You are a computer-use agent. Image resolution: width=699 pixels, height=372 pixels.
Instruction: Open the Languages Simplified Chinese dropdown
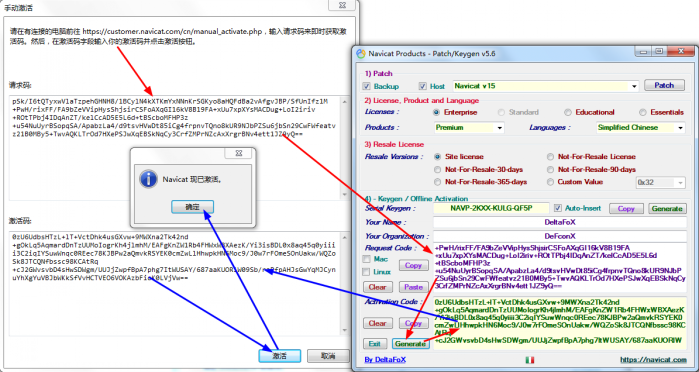(640, 128)
